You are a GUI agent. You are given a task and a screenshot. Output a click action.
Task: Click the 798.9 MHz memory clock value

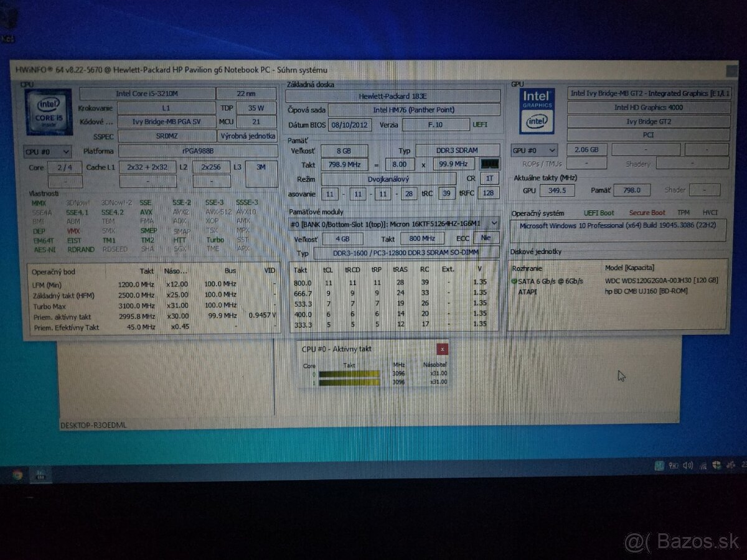(x=345, y=164)
